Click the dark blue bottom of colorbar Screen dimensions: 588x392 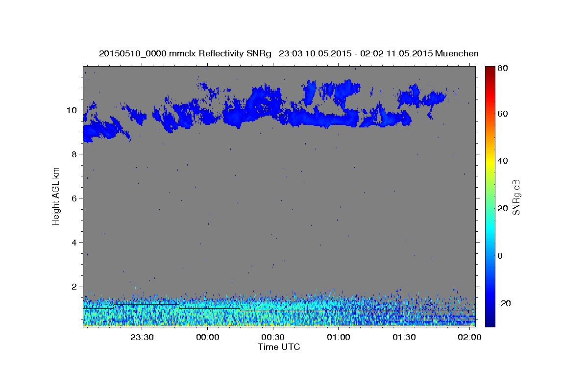pyautogui.click(x=490, y=321)
